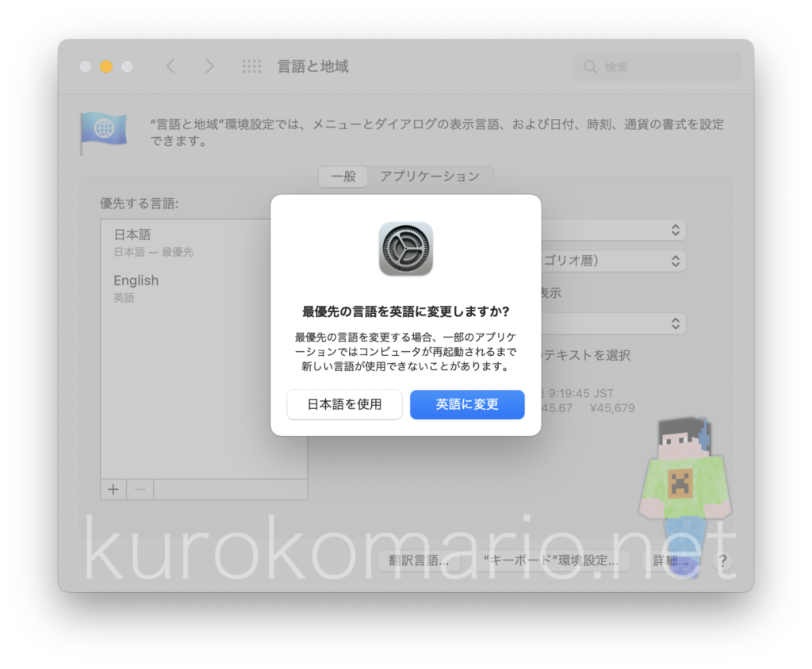Go back with the left chevron

point(171,67)
